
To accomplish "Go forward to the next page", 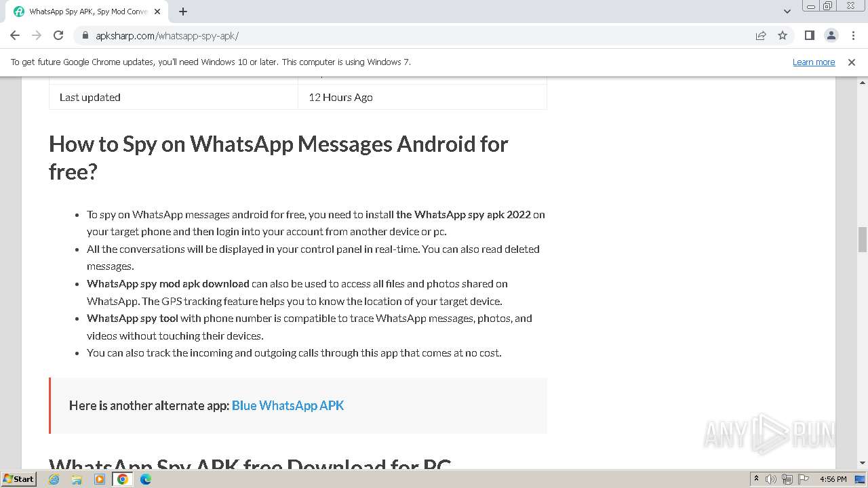I will (x=37, y=35).
